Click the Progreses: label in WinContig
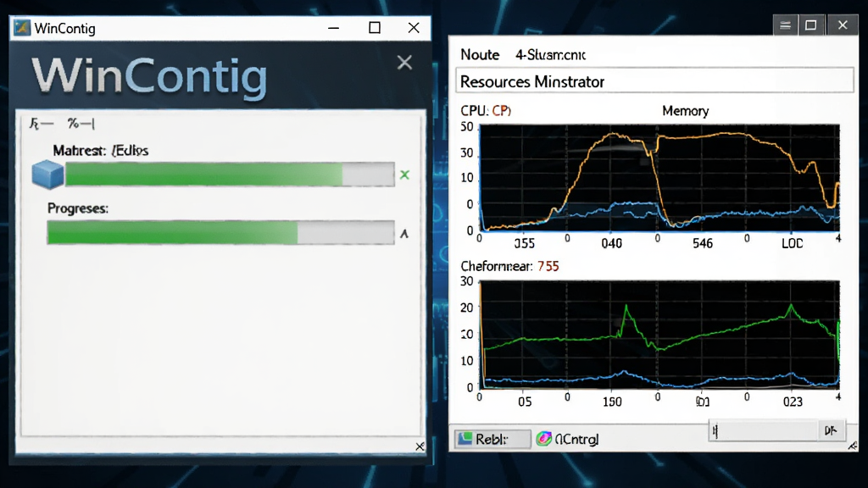This screenshot has width=868, height=488. [x=78, y=208]
